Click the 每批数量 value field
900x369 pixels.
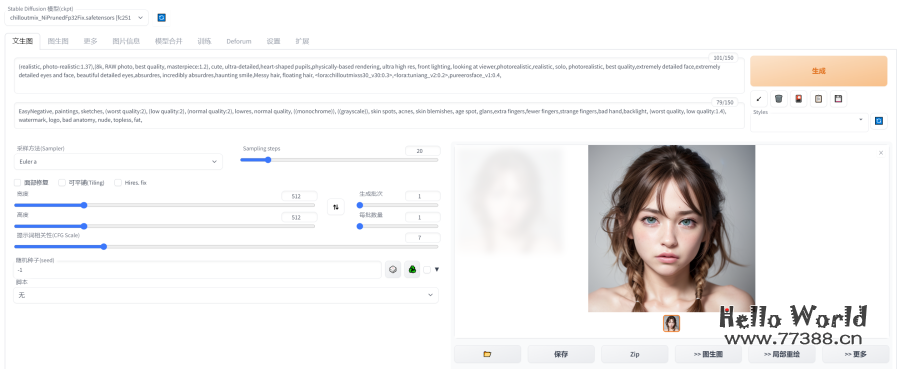click(x=422, y=217)
